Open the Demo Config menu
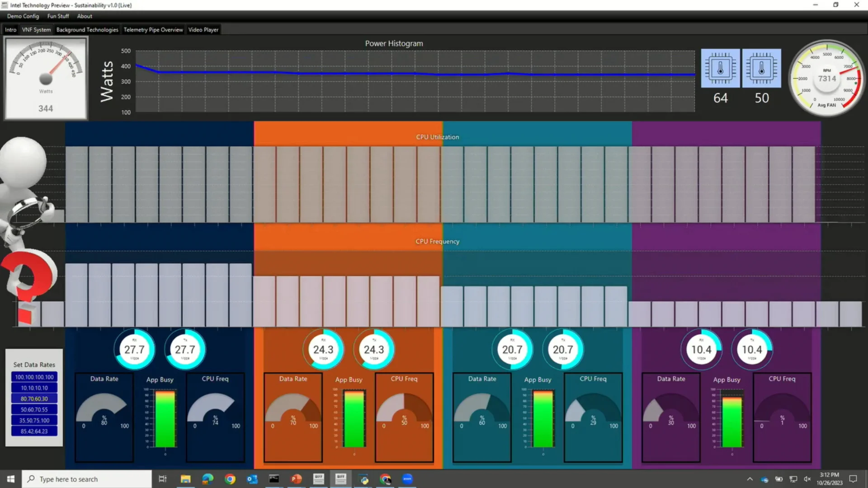868x488 pixels. click(23, 16)
